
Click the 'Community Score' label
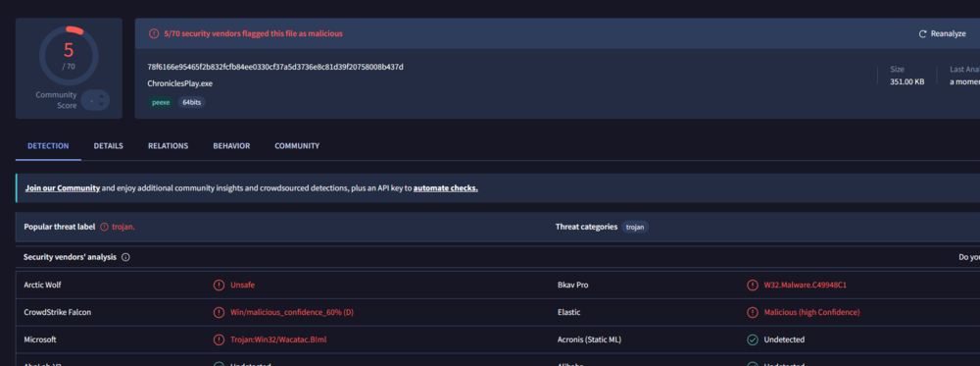point(56,100)
